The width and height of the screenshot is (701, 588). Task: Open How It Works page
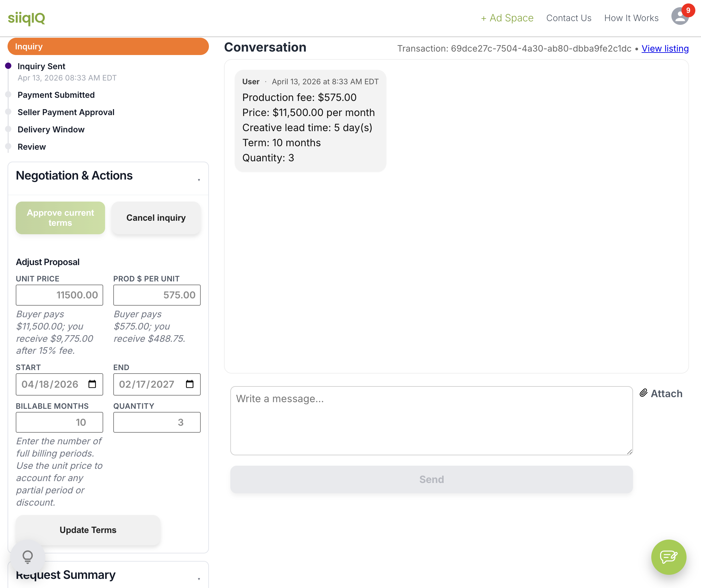pyautogui.click(x=631, y=18)
